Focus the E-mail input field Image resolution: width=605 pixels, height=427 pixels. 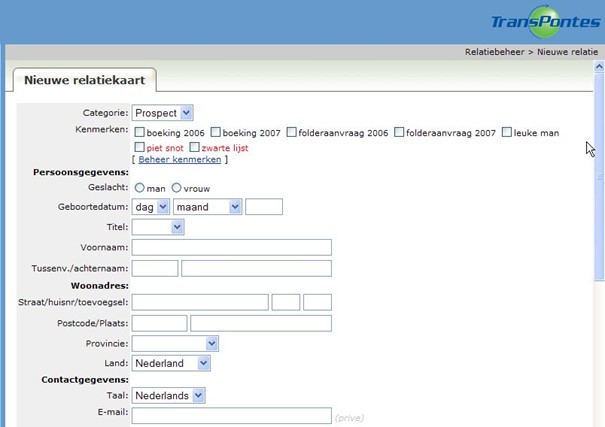pyautogui.click(x=231, y=416)
